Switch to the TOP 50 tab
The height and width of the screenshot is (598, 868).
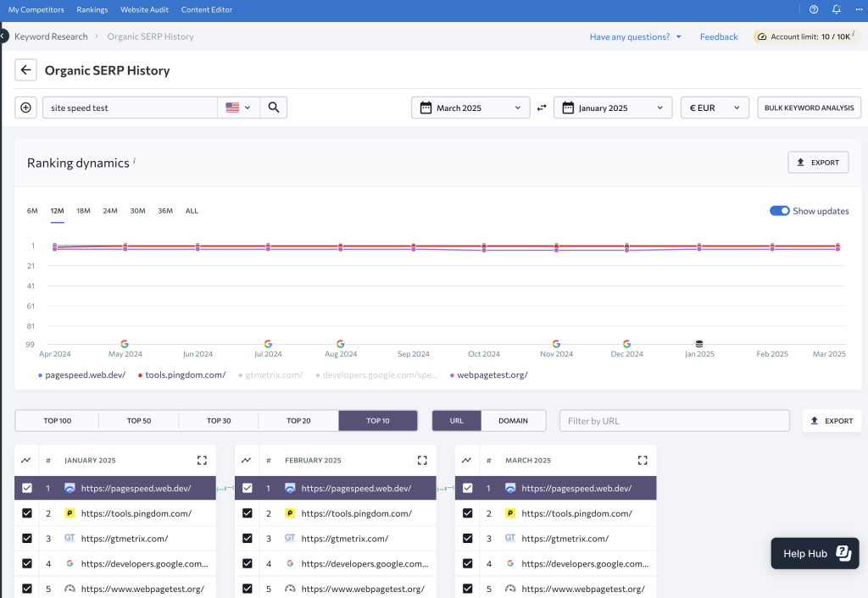coord(139,420)
